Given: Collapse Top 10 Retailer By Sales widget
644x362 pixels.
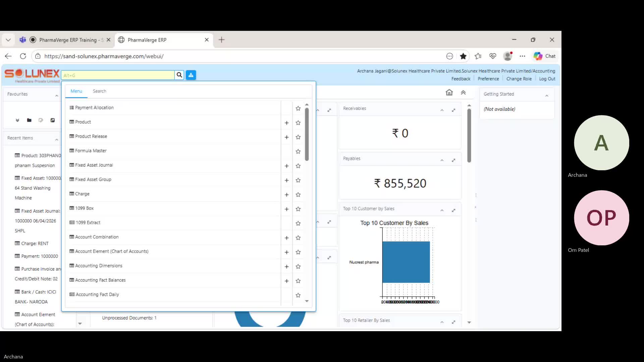Looking at the screenshot, I should [x=442, y=322].
